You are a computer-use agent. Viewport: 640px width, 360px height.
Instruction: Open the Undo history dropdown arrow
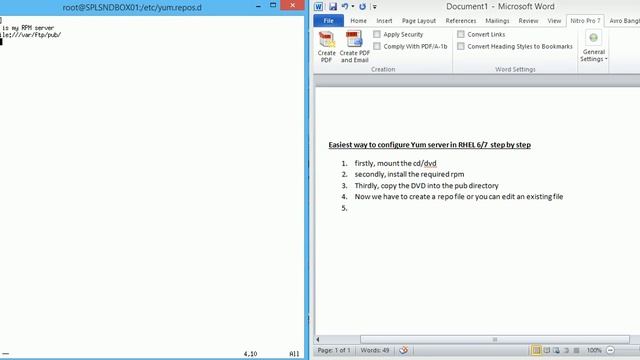(353, 7)
